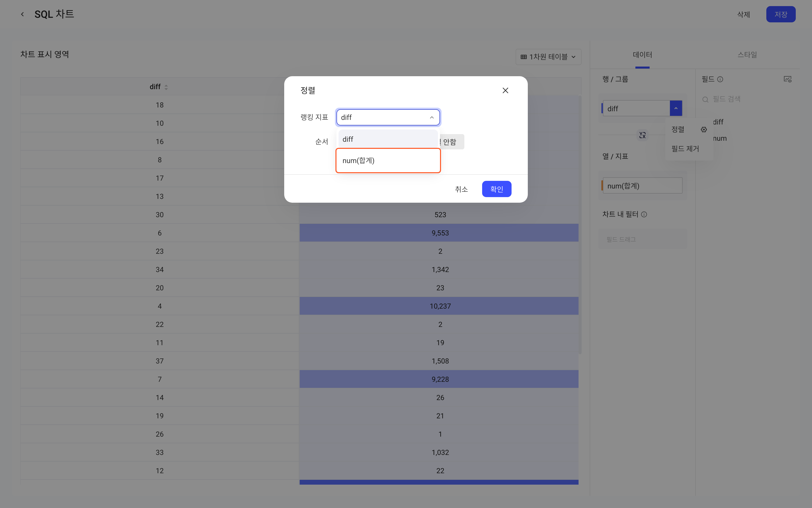Click the info icon next to 차트 내 필터
Screen dimensions: 812x508
644,214
